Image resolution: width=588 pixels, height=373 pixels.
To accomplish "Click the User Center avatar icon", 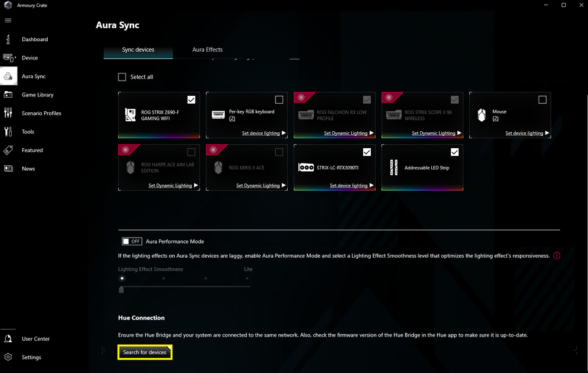I will tap(8, 338).
